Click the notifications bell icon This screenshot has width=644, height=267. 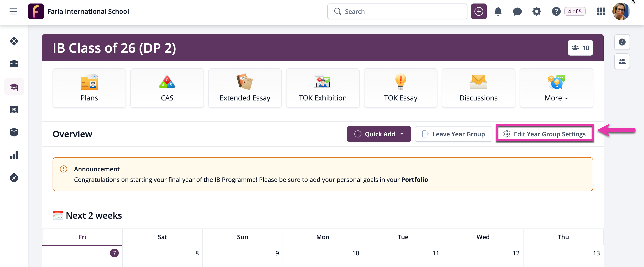point(498,11)
